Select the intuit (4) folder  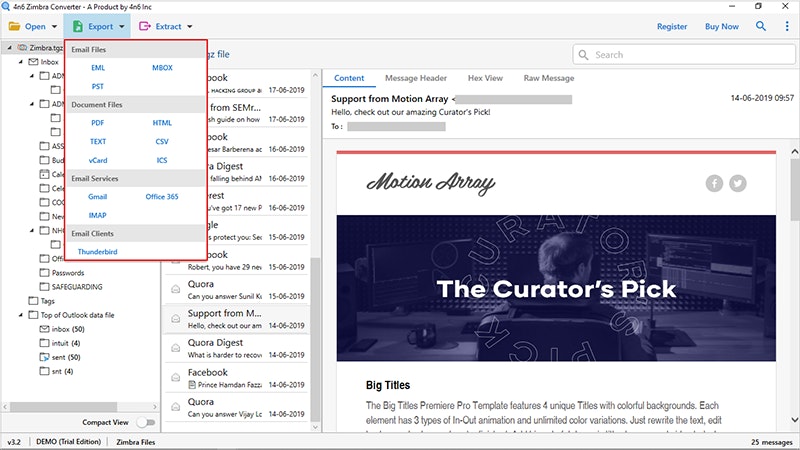(65, 343)
